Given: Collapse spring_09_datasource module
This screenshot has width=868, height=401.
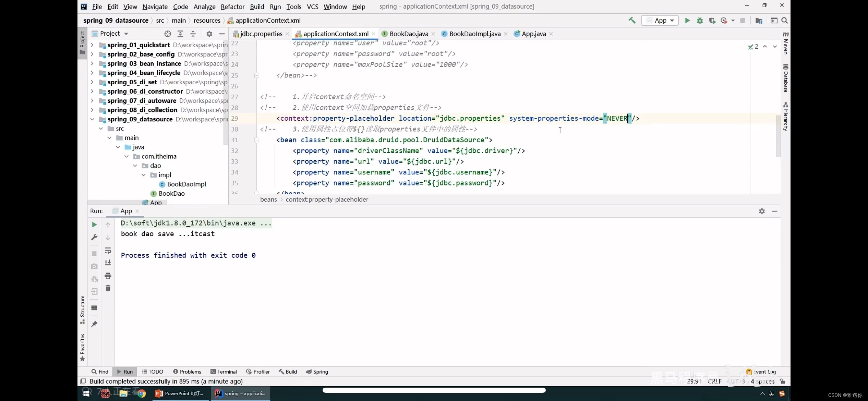Looking at the screenshot, I should click(x=92, y=119).
